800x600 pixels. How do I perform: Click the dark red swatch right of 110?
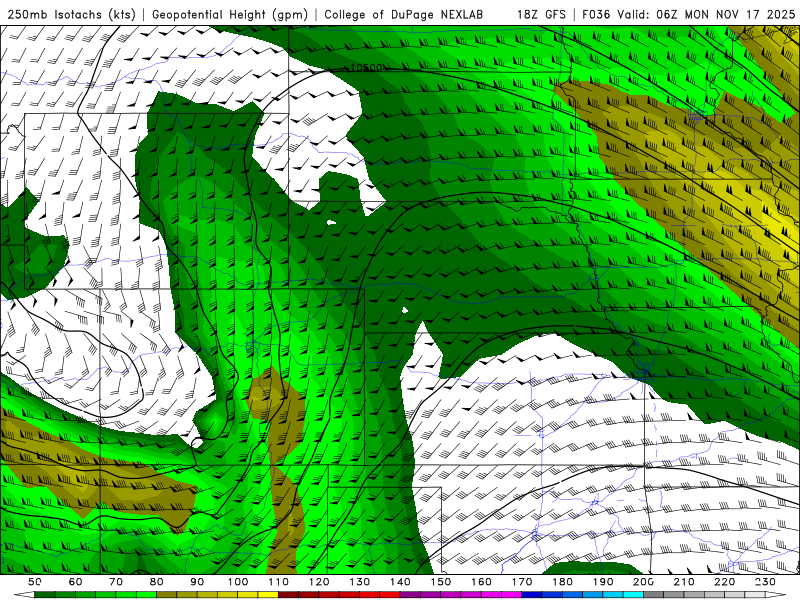tap(289, 595)
